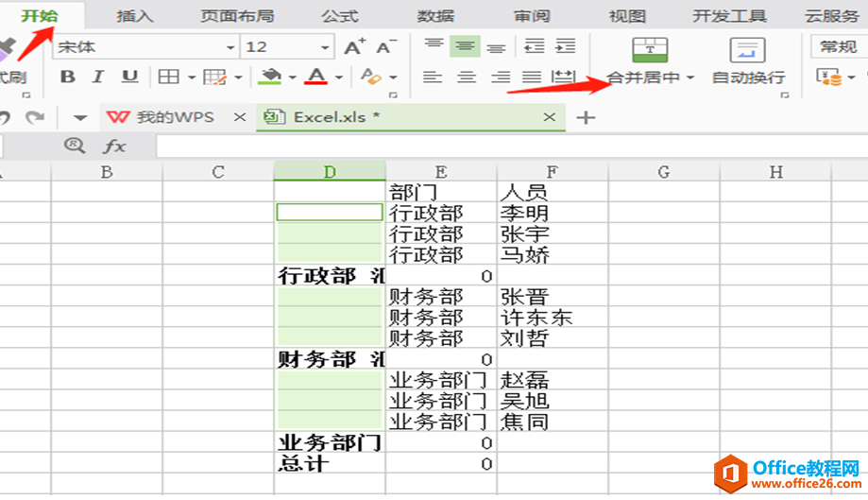Click the 部门 header cell
868x500 pixels.
coord(441,192)
